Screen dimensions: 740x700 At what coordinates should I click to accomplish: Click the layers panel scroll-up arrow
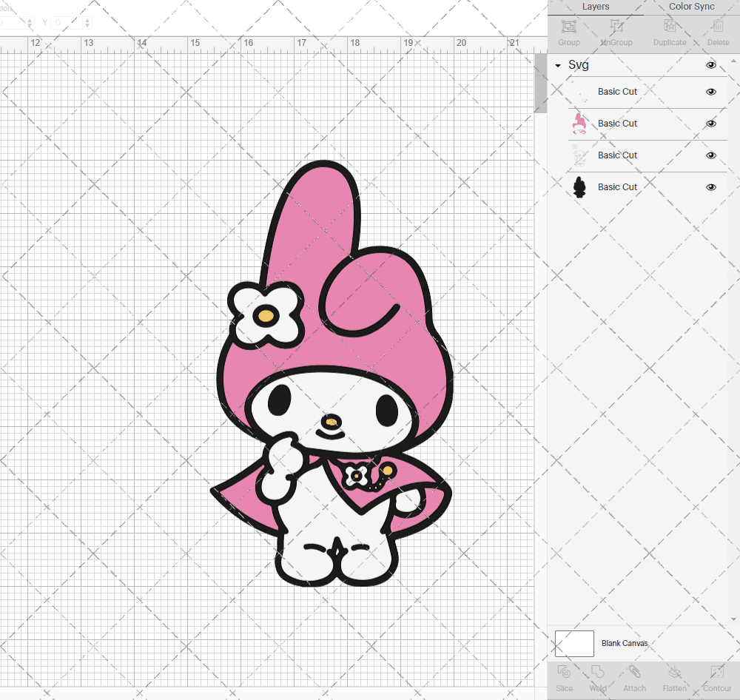(x=733, y=61)
